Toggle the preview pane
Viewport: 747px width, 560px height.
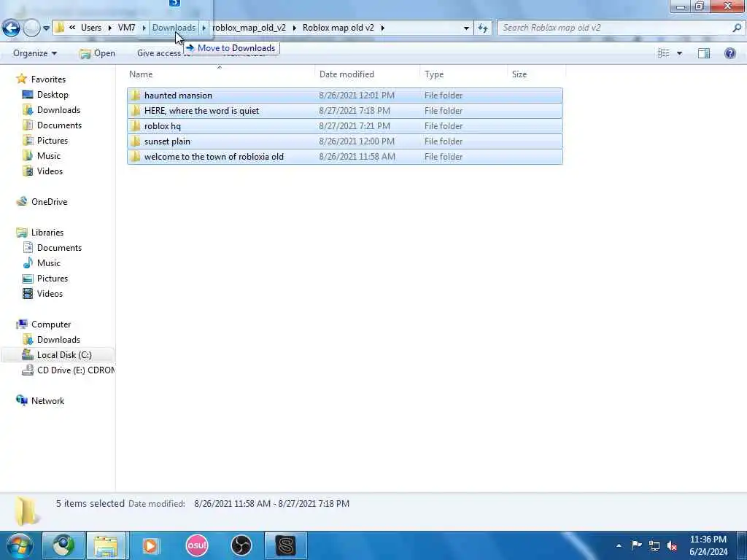704,53
